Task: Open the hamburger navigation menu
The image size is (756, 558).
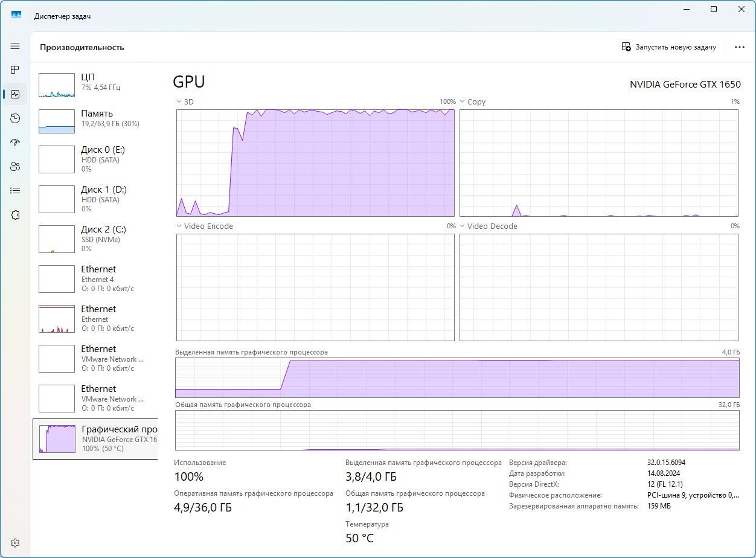Action: (x=15, y=46)
